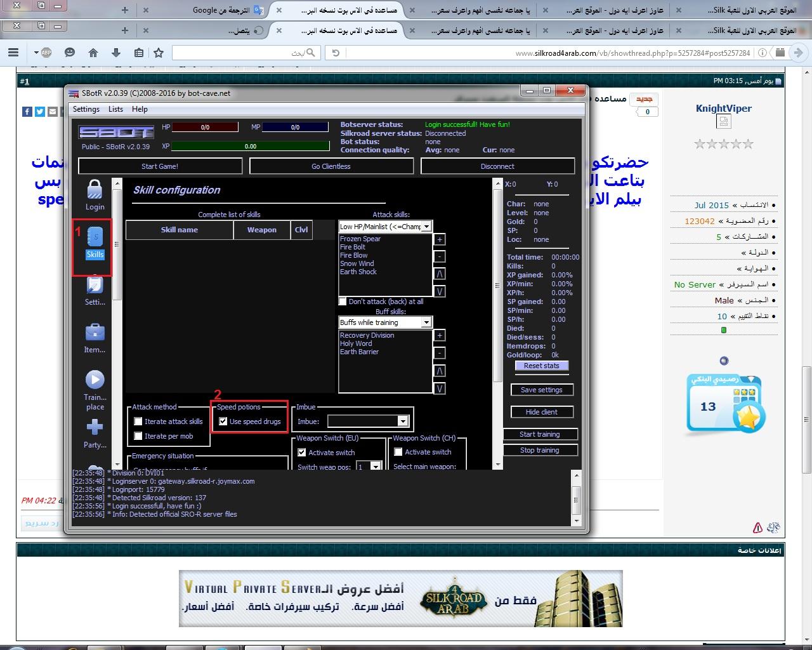The height and width of the screenshot is (650, 812).
Task: Check Activate switch under Weapon Switch (CH)
Action: click(398, 452)
